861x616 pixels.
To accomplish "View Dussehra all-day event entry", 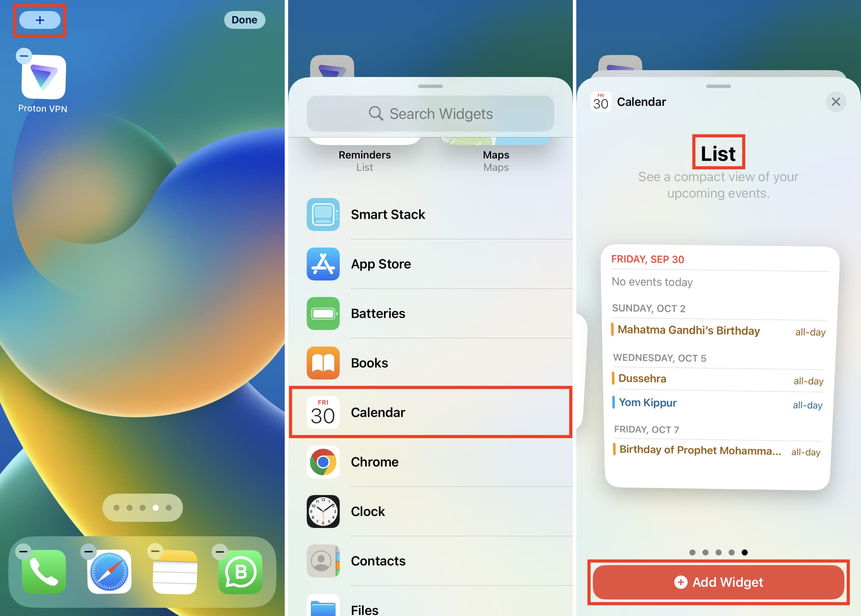I will (x=716, y=379).
